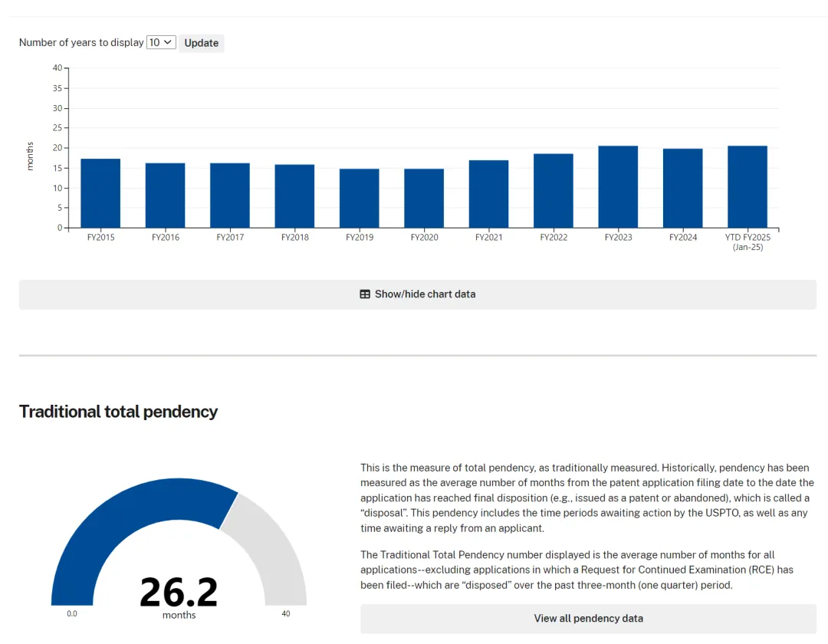Viewport: 828px width, 644px height.
Task: Click the "Traditional total pendency" heading
Action: [x=118, y=412]
